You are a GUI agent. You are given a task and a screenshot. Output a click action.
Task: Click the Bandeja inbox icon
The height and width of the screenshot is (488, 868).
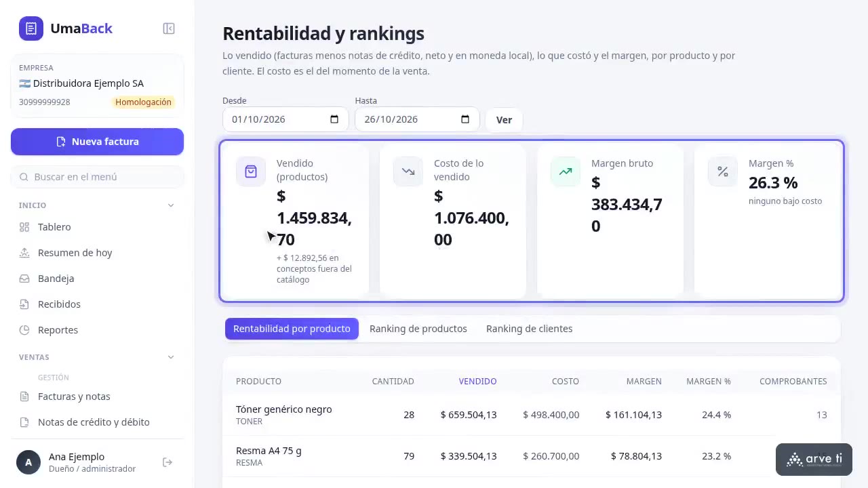[24, 279]
